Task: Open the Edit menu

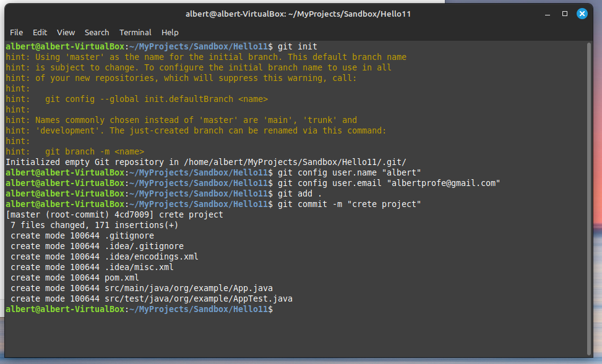Action: pos(40,33)
